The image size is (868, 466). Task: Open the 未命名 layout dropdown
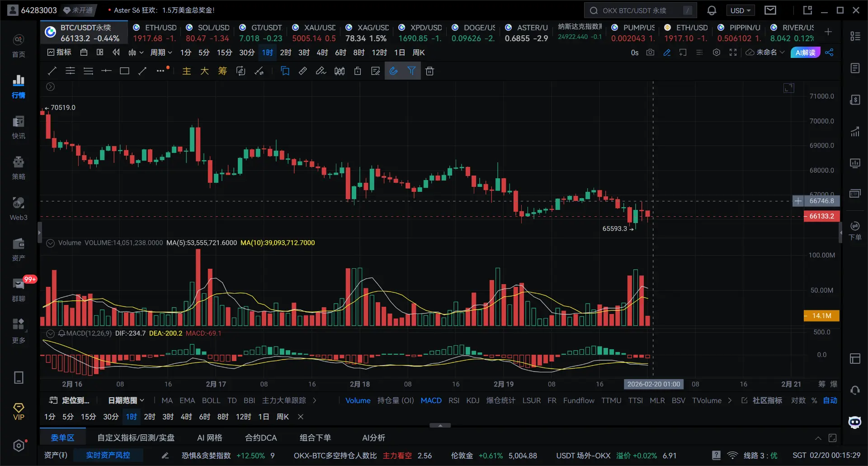pos(765,52)
